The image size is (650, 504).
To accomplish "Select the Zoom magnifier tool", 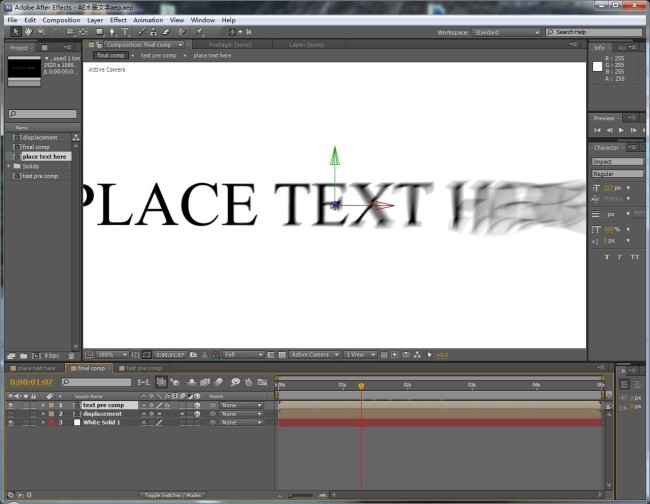I will [41, 32].
